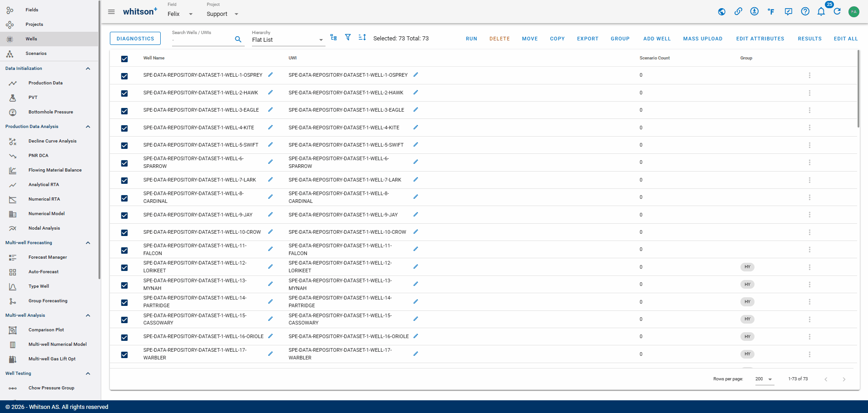Open row options menu for WELL-1-OSPREY
The width and height of the screenshot is (868, 413).
coord(809,75)
